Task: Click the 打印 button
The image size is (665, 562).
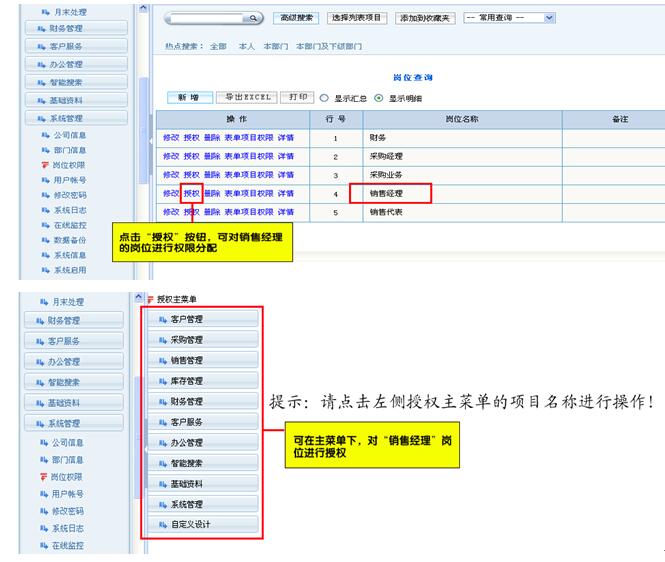Action: pos(297,97)
